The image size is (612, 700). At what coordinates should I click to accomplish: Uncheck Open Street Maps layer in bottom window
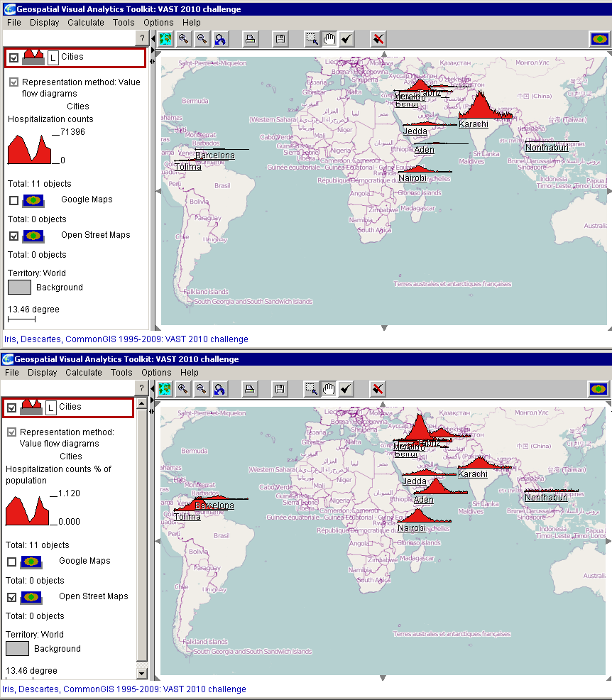point(11,597)
